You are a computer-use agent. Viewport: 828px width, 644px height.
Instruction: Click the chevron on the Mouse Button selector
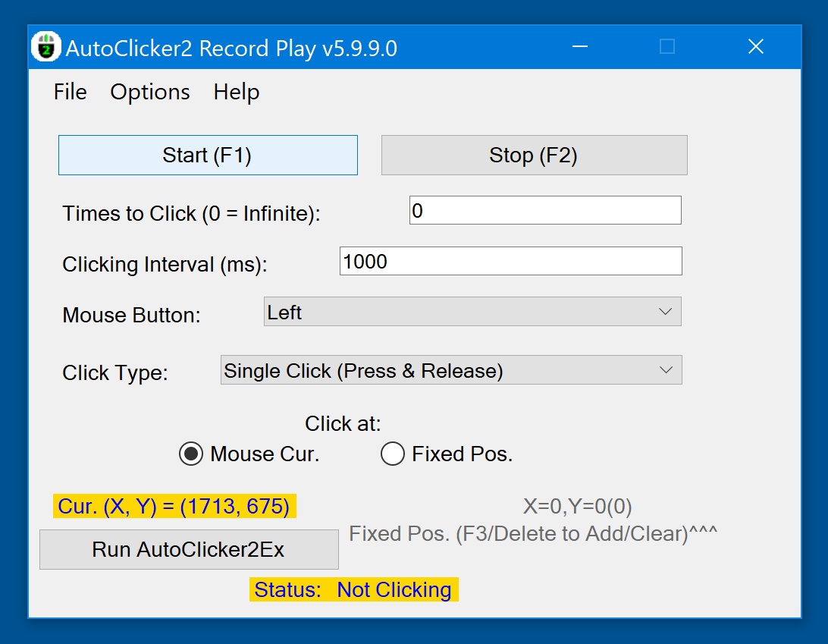[x=666, y=311]
